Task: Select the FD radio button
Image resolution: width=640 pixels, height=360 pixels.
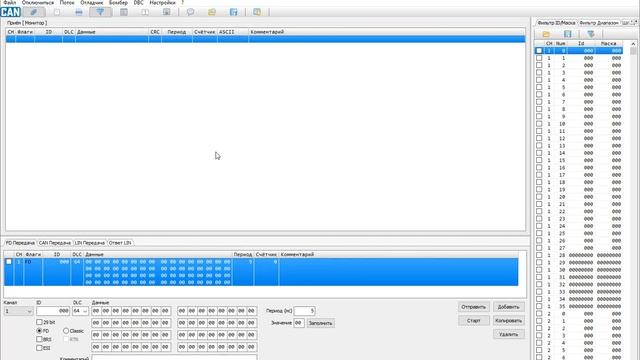Action: (x=39, y=331)
